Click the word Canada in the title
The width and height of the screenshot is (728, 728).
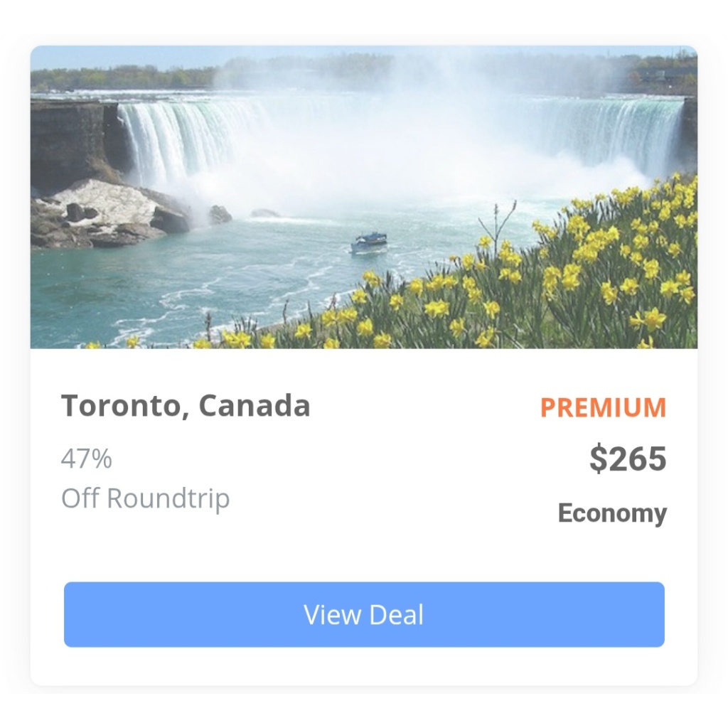[254, 405]
